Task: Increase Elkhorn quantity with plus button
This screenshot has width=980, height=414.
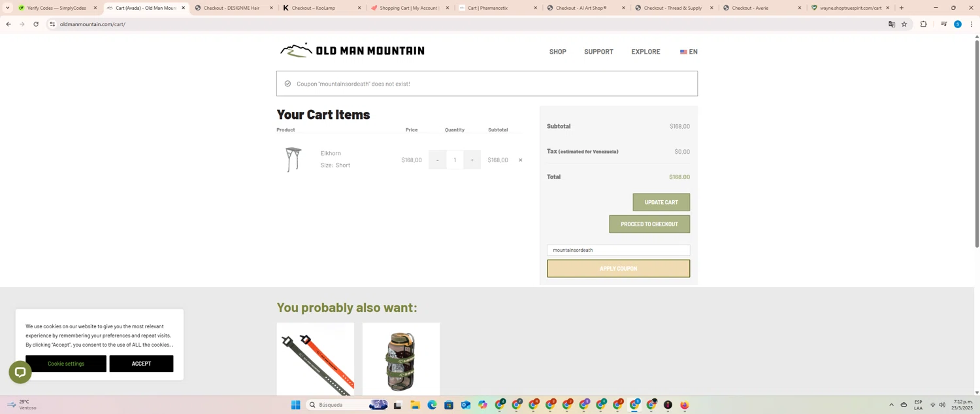Action: tap(472, 160)
